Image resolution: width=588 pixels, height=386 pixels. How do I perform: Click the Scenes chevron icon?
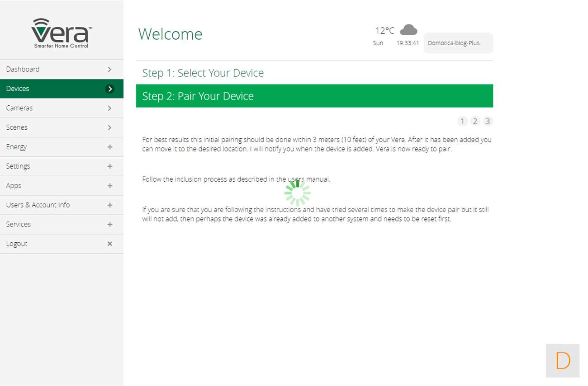109,127
